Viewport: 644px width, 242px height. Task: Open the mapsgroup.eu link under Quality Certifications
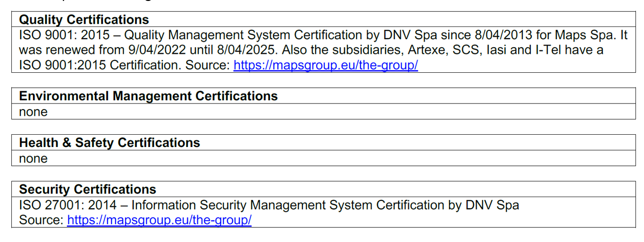coord(326,65)
